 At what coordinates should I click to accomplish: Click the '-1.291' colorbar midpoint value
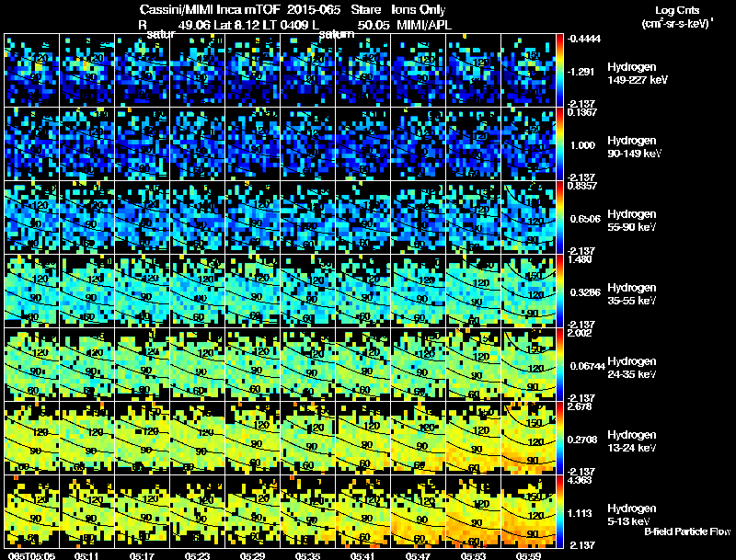pos(581,72)
